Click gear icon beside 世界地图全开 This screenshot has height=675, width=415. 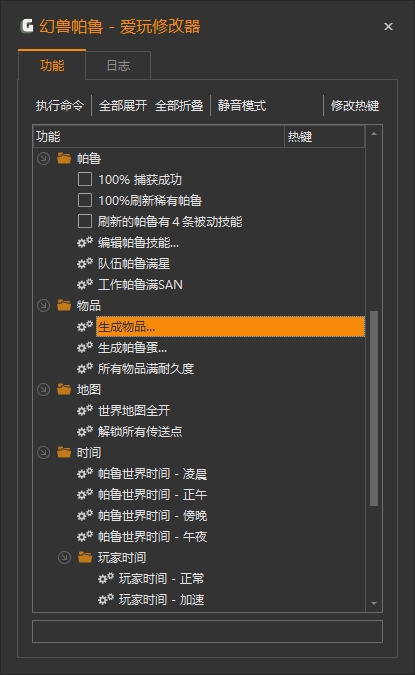(x=85, y=410)
